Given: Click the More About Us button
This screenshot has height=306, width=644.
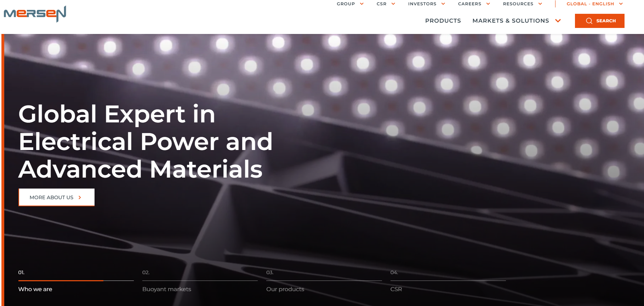Looking at the screenshot, I should 57,197.
